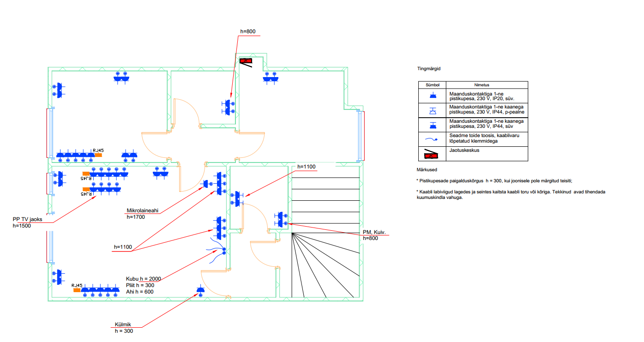Select the microwave socket beside the interior door
The height and width of the screenshot is (342, 644).
click(x=206, y=185)
